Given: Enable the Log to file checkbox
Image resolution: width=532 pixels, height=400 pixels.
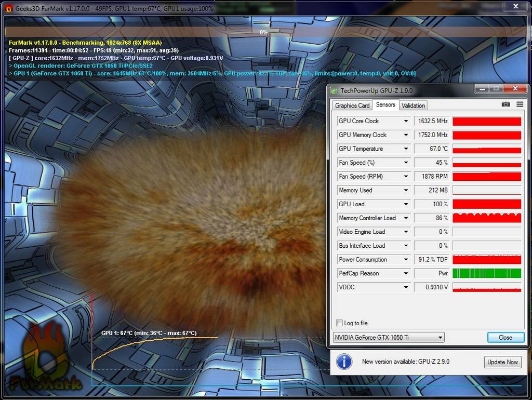Looking at the screenshot, I should point(339,323).
